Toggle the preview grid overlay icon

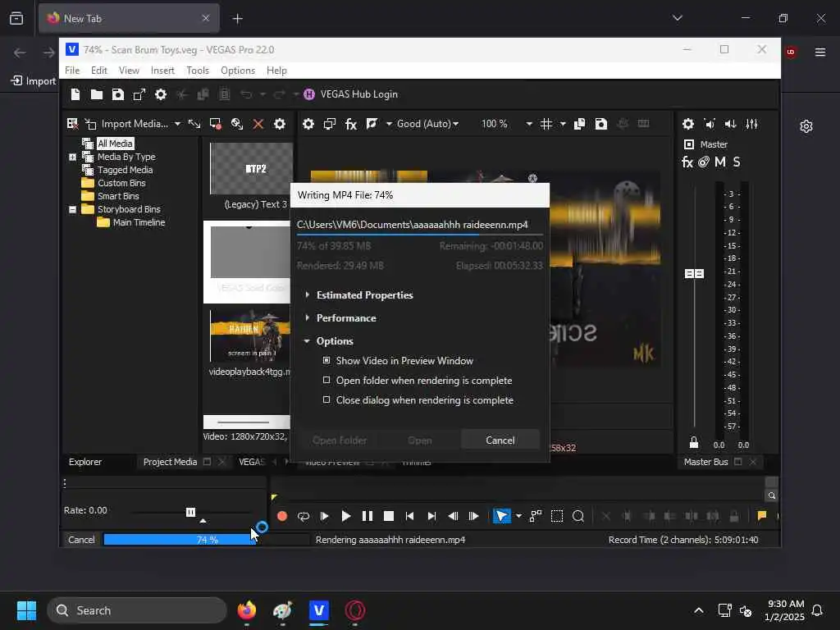(x=546, y=124)
